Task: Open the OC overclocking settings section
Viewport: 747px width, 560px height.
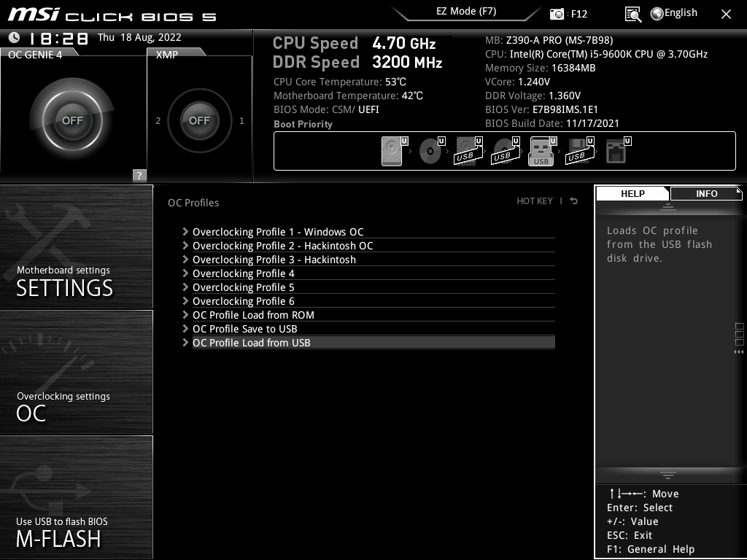Action: (x=76, y=372)
